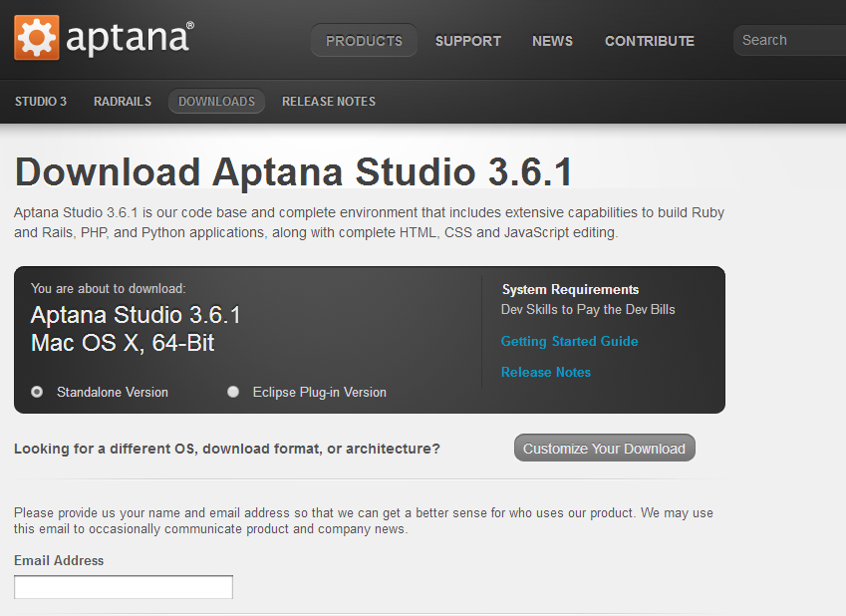
Task: Switch to the RADRAILS tab
Action: click(123, 102)
